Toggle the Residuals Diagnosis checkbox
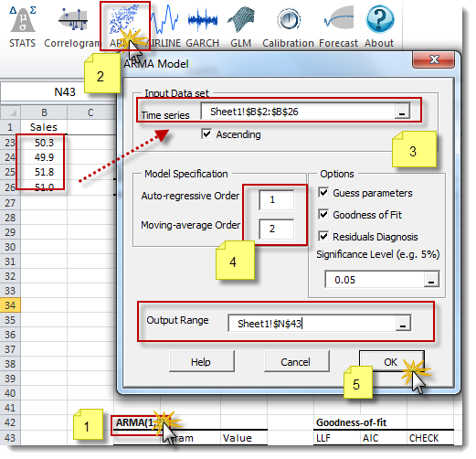The width and height of the screenshot is (476, 459). point(323,236)
